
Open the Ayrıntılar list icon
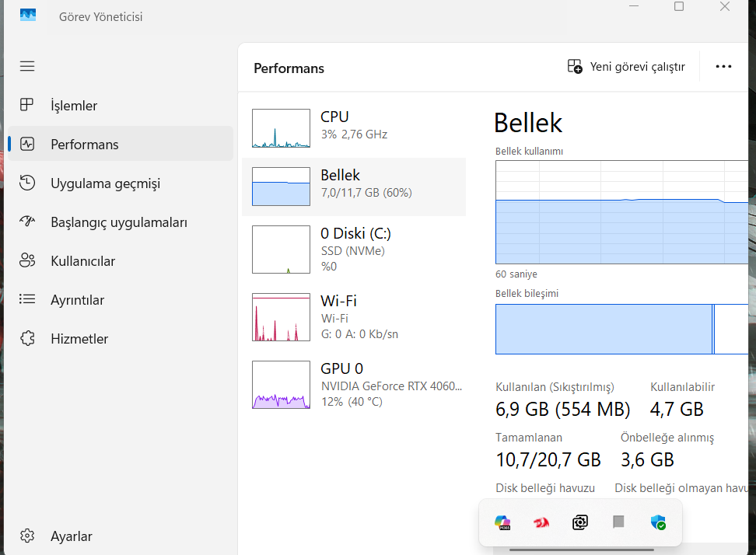click(x=27, y=299)
